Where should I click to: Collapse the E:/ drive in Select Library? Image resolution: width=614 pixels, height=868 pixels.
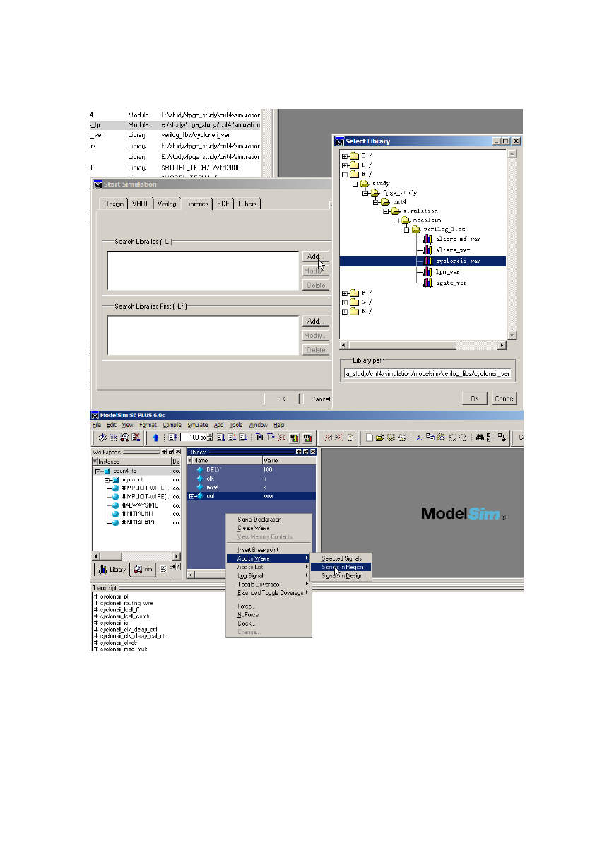[x=345, y=174]
